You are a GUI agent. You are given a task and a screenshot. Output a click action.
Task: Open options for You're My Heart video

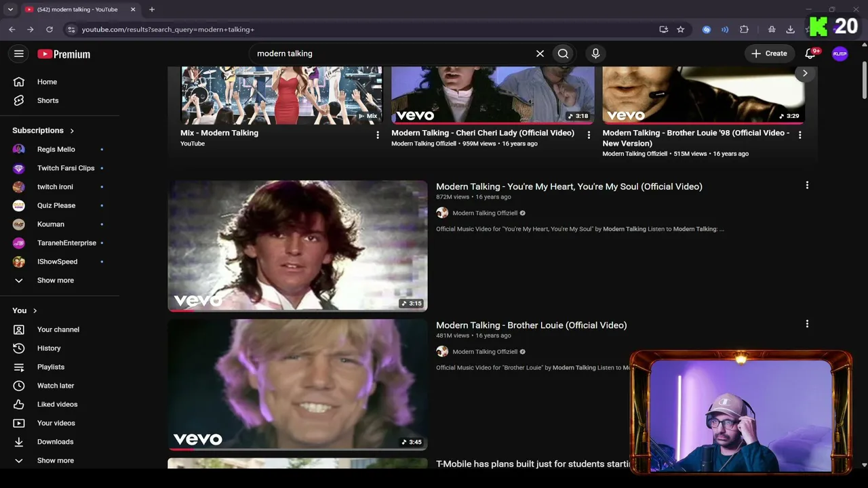tap(807, 185)
